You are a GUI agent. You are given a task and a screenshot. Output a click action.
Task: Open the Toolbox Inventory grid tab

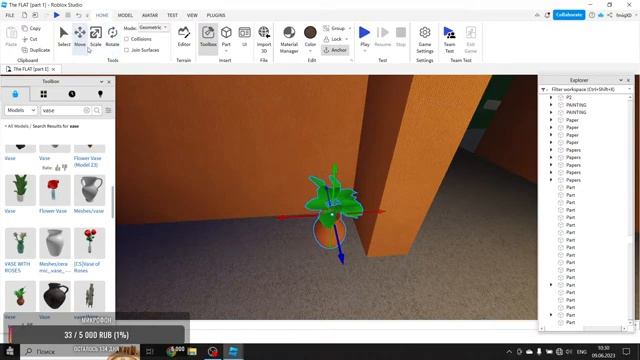click(x=43, y=94)
